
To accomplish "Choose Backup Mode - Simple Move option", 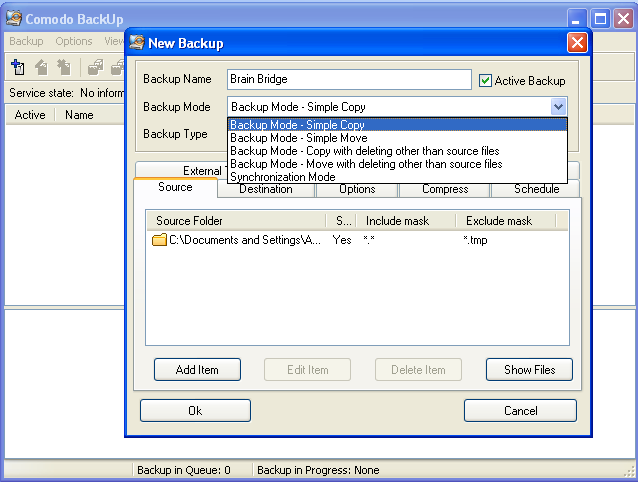I will coord(397,137).
